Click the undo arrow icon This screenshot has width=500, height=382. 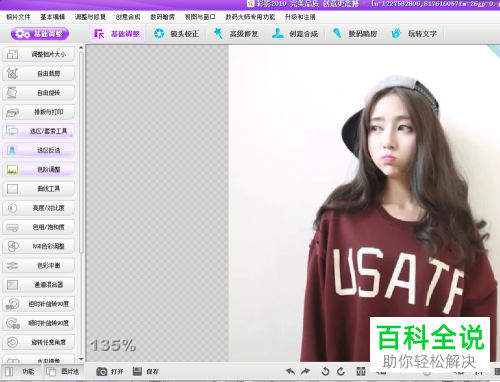coord(290,371)
